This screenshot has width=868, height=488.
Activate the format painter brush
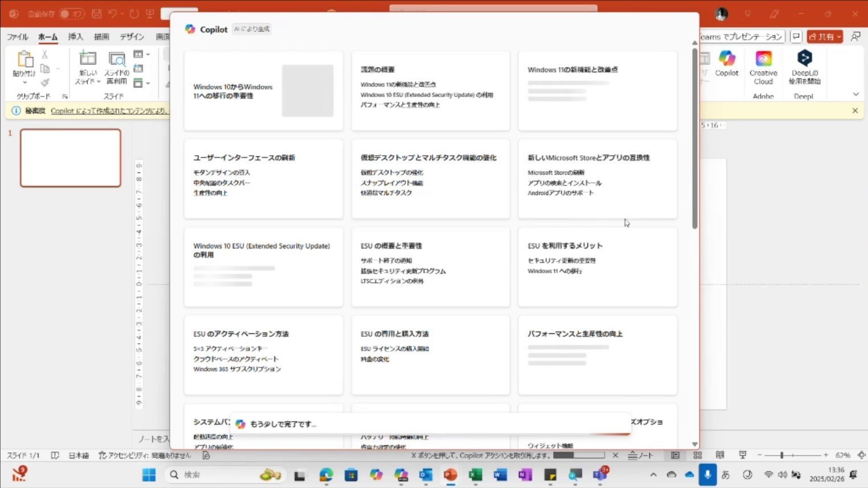[45, 82]
